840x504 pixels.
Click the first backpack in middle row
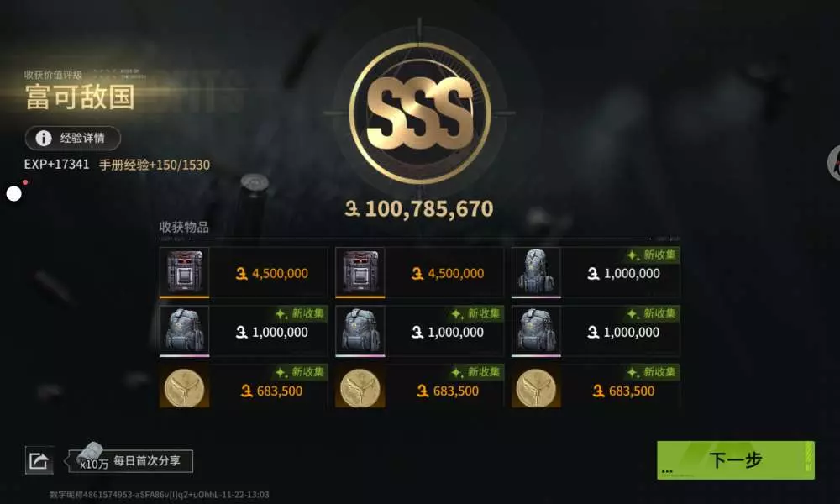[244, 332]
